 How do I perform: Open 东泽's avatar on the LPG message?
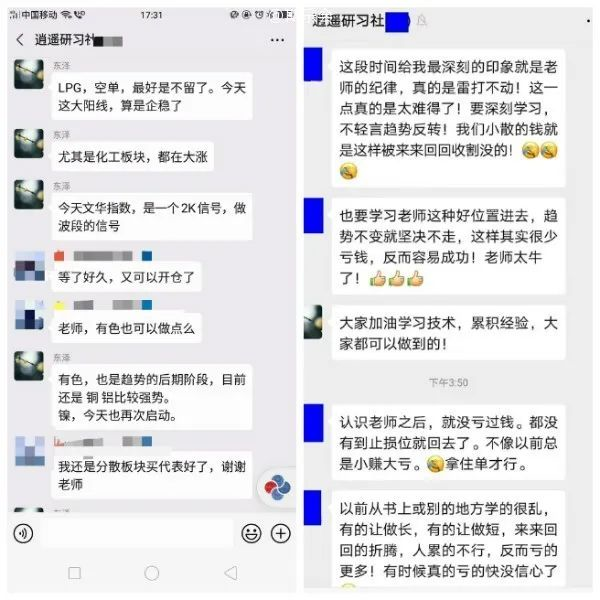[29, 74]
